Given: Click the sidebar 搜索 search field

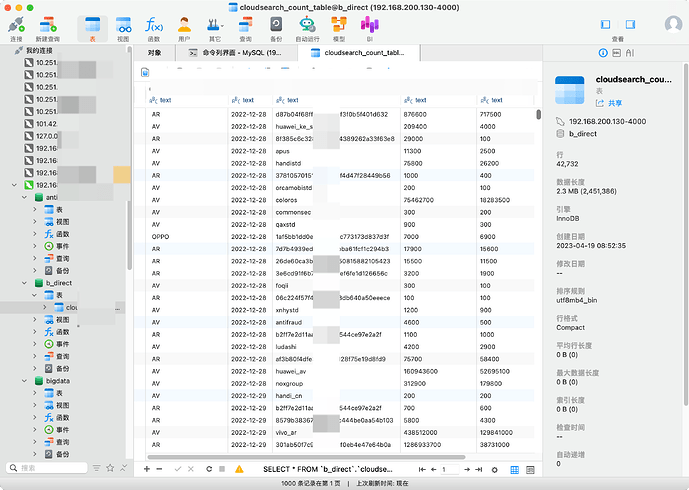Looking at the screenshot, I should (47, 468).
